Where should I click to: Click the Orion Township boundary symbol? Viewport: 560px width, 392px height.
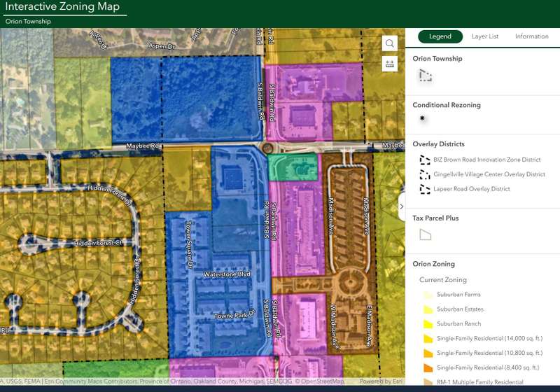[424, 76]
